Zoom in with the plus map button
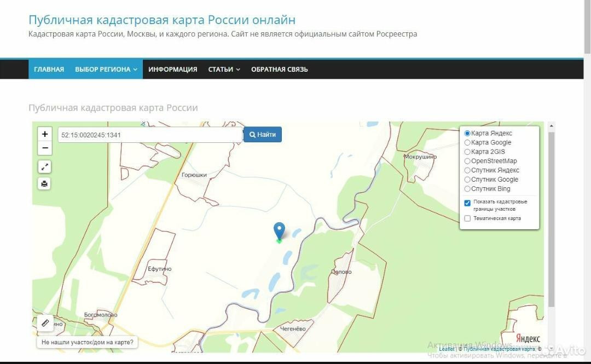Screen dimensions: 591x364 (x=45, y=134)
